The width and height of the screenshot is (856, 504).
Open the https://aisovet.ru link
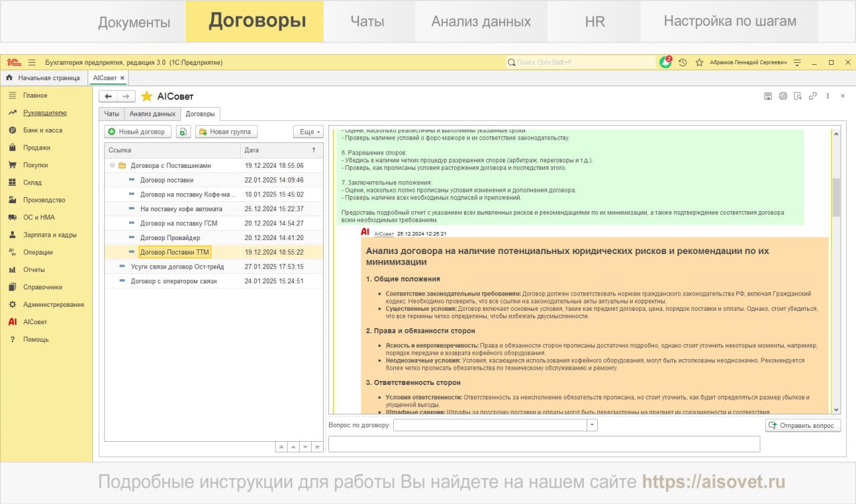tap(714, 482)
